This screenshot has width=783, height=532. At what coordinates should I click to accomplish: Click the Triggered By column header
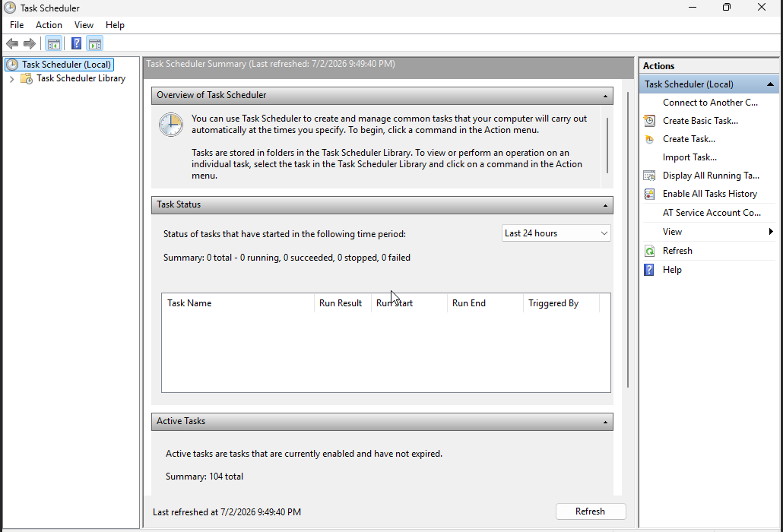tap(561, 303)
